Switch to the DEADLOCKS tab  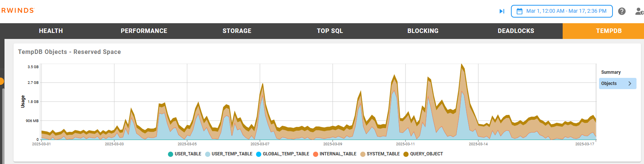pos(516,31)
